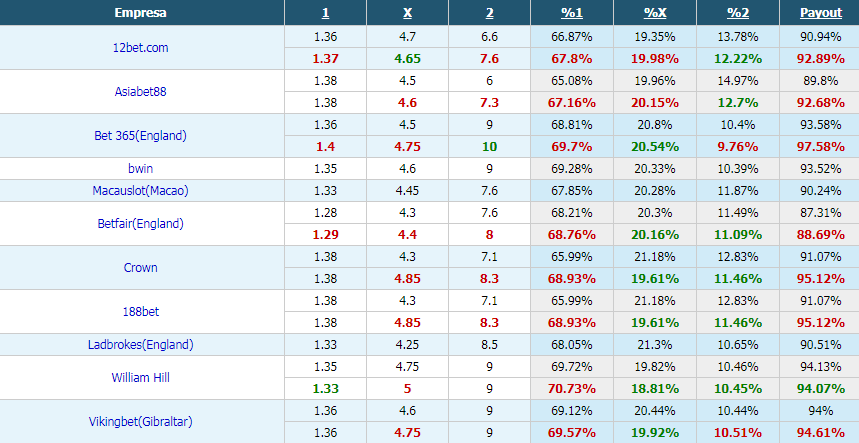Open the Crown bookmaker link
The height and width of the screenshot is (443, 859).
coord(140,268)
